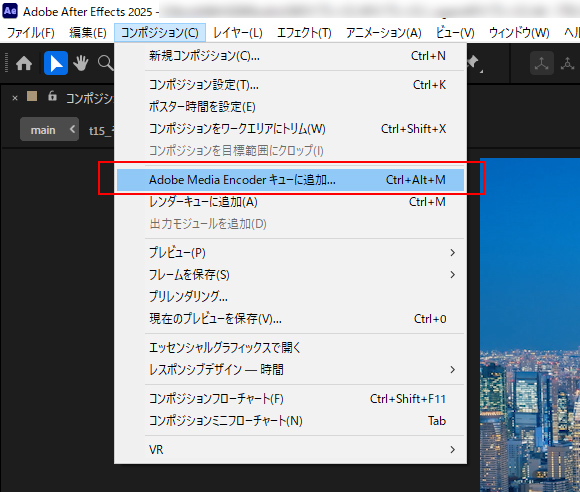580x492 pixels.
Task: Open the 編集(E) menu
Action: [x=88, y=33]
